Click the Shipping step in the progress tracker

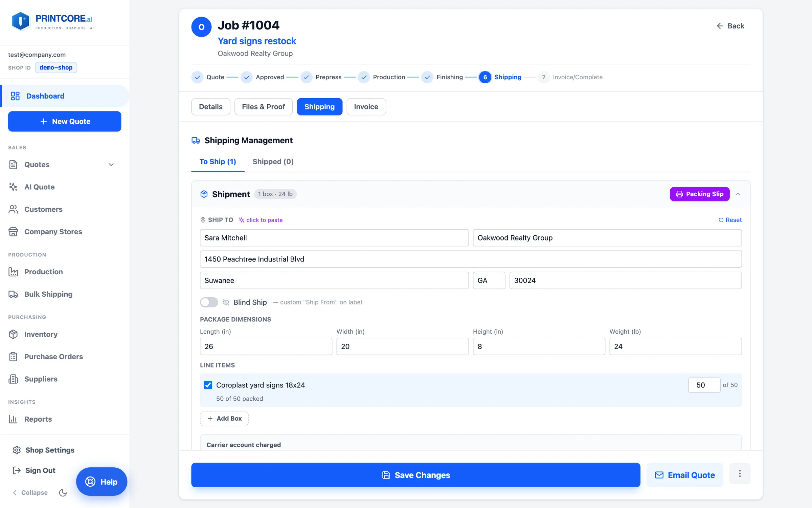click(500, 77)
